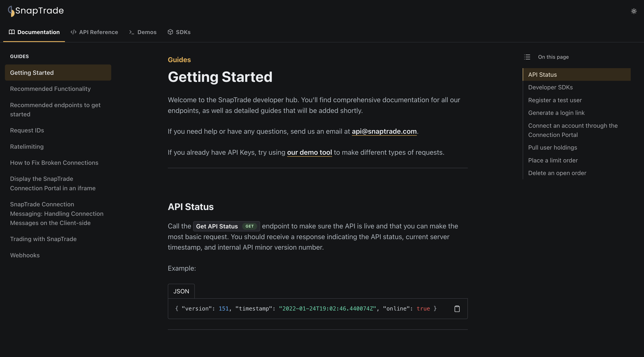The width and height of the screenshot is (644, 357).
Task: Click the SnapTrade logo
Action: click(36, 11)
